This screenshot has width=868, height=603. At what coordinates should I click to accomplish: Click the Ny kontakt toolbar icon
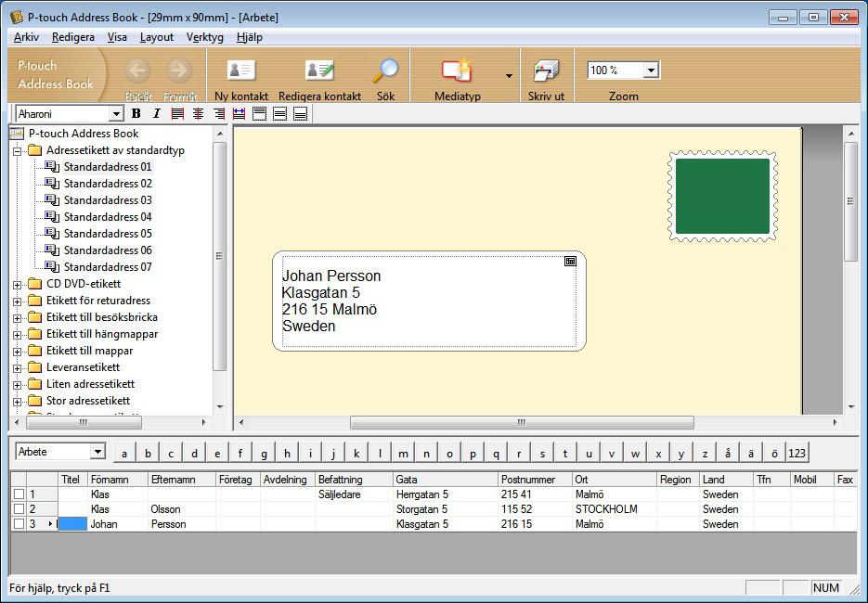[241, 71]
